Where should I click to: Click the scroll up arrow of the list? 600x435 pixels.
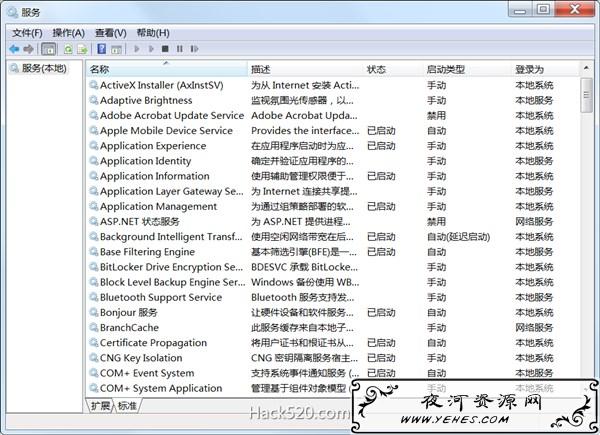pyautogui.click(x=586, y=68)
